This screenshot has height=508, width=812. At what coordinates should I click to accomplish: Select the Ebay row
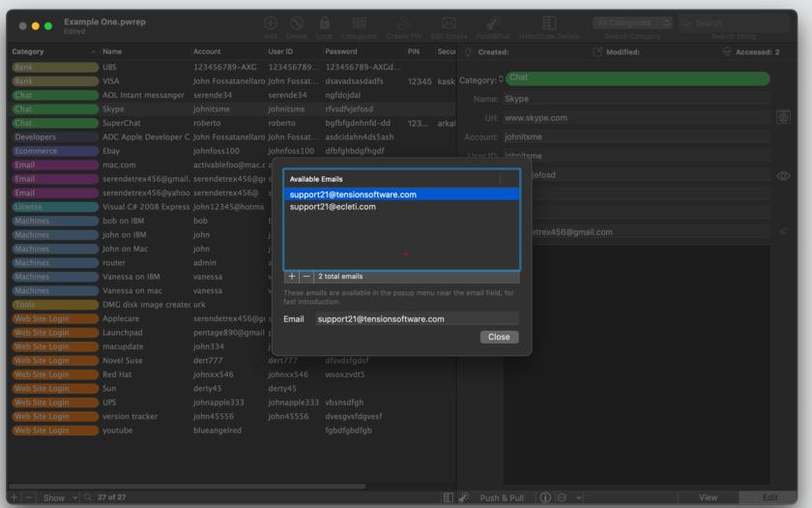pos(233,151)
